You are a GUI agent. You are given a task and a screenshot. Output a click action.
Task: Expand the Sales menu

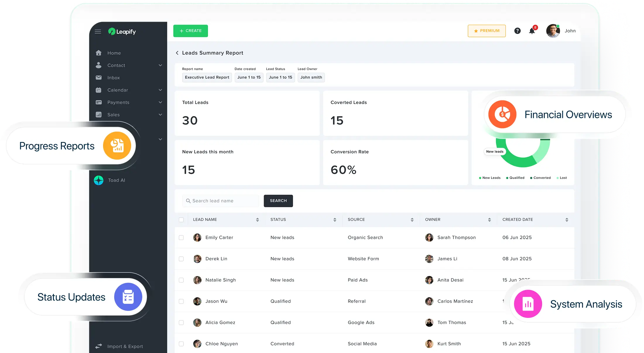(x=160, y=114)
